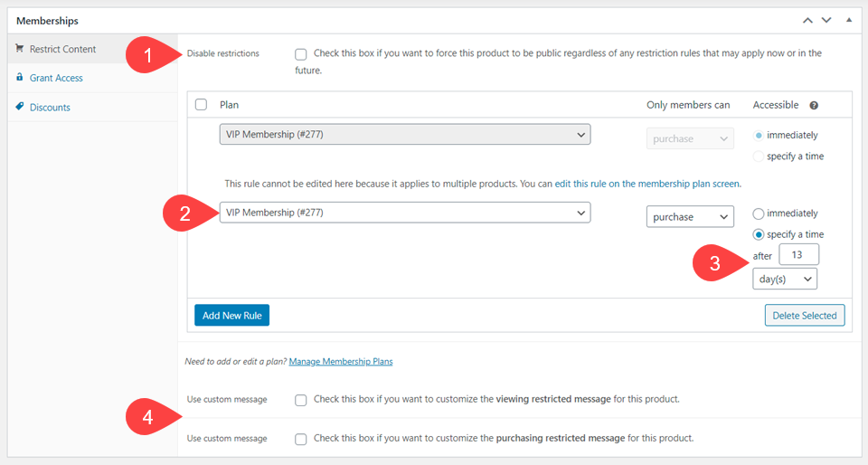Enable the Disable restrictions checkbox
Viewport: 868px width, 465px height.
(x=301, y=54)
